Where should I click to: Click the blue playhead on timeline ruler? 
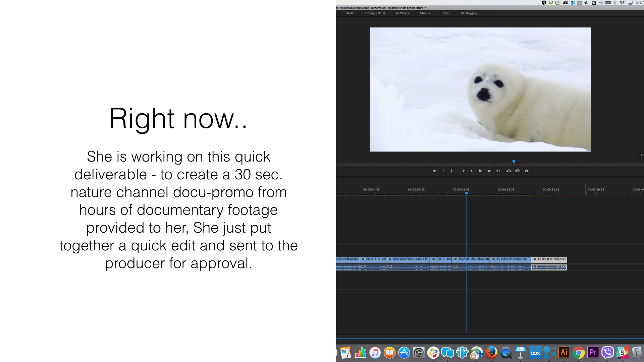pyautogui.click(x=467, y=193)
